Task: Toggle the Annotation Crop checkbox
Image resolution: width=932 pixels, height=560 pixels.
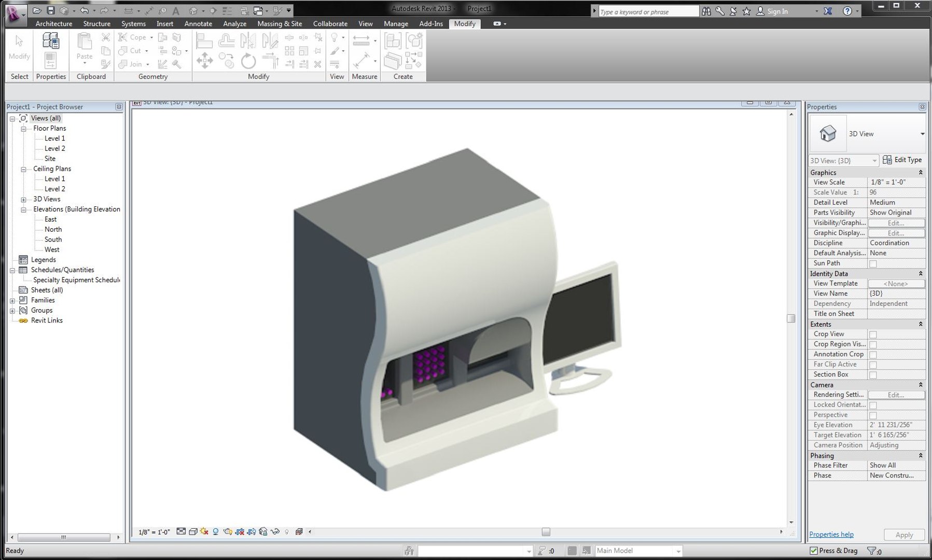Action: 873,355
